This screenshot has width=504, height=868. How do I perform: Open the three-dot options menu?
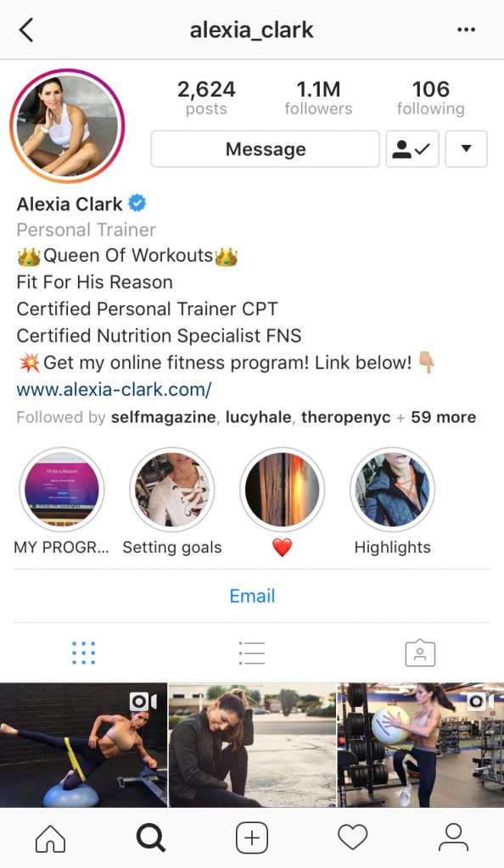point(466,30)
